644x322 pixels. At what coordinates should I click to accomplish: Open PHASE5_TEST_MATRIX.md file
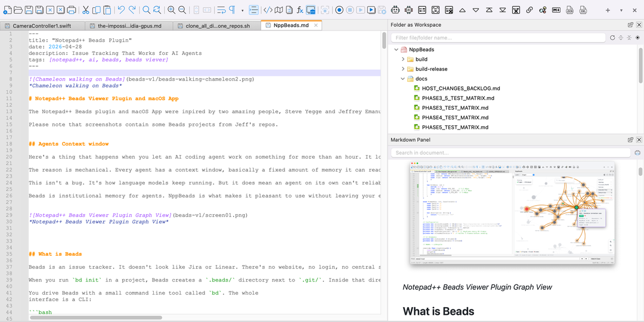pos(455,128)
